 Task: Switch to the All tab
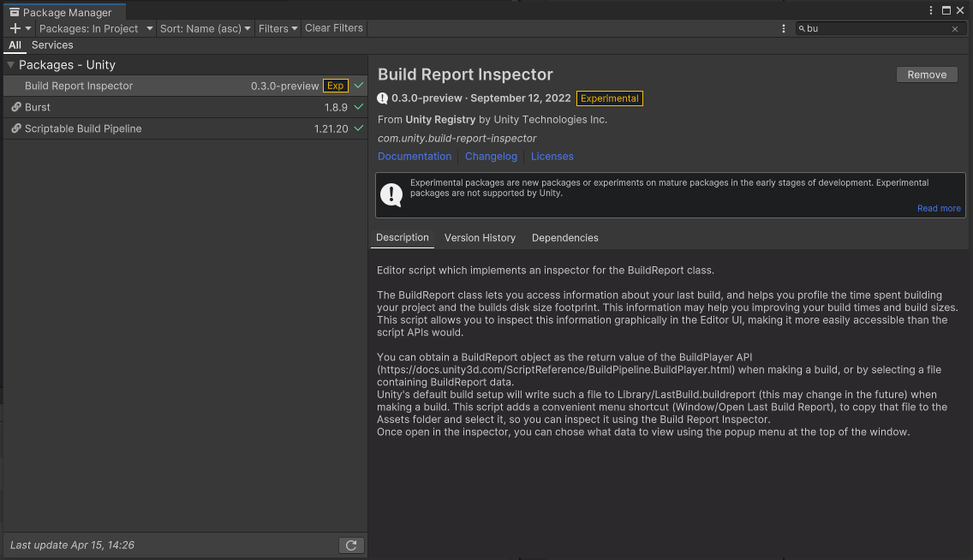tap(15, 45)
